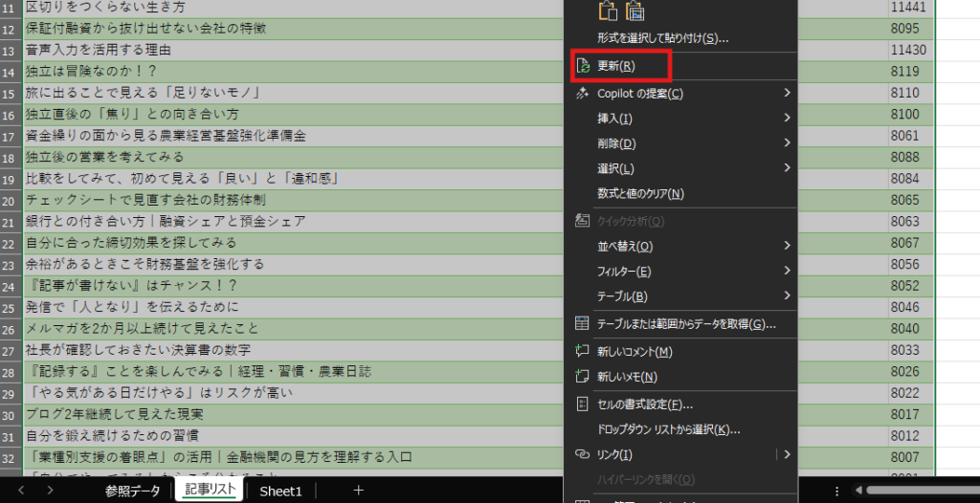Click the horizontal scrollbar left arrow
This screenshot has height=503, width=980.
tap(858, 491)
